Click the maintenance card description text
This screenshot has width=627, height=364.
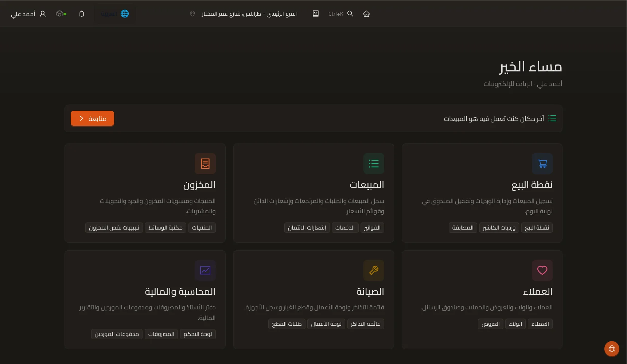(x=314, y=308)
